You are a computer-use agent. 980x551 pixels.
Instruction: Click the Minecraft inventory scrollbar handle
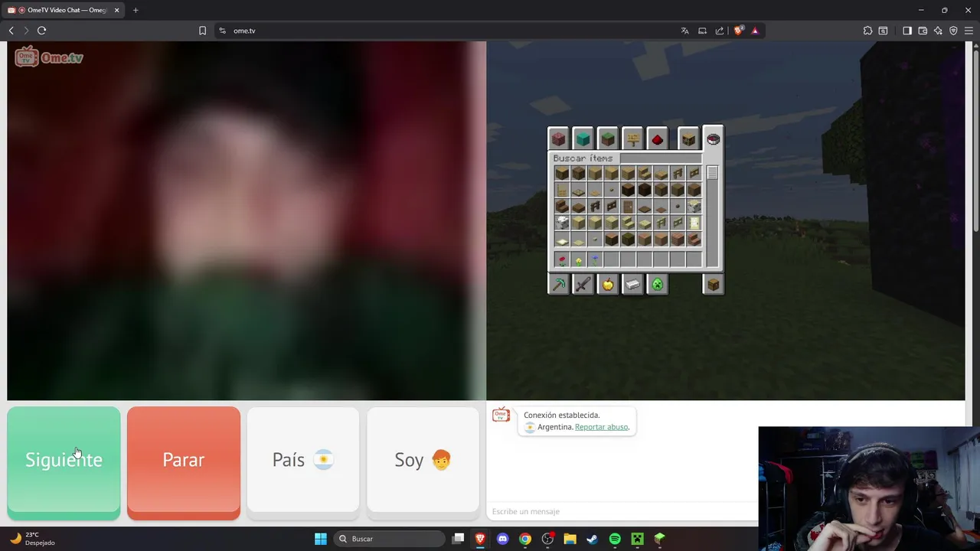(x=712, y=173)
